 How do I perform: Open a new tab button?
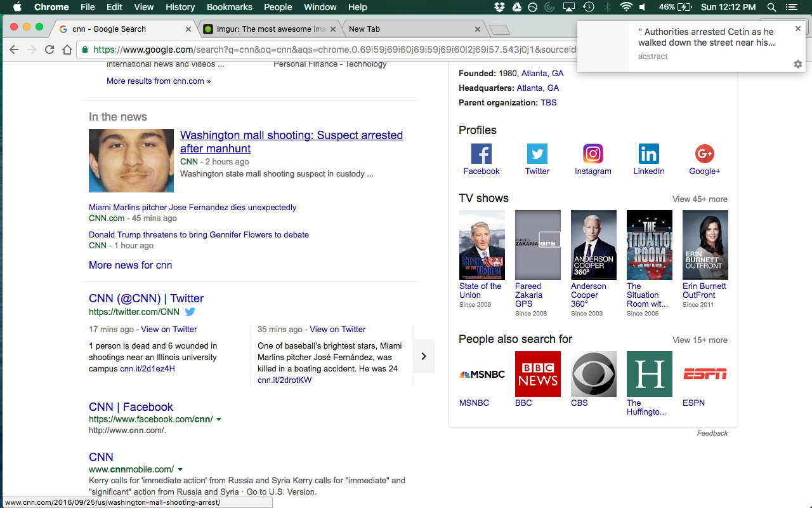click(500, 29)
